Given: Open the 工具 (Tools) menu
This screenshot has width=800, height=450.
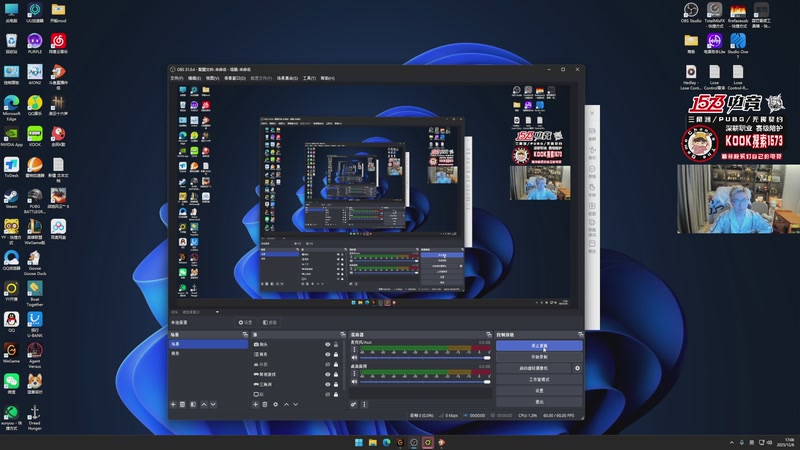Looking at the screenshot, I should point(309,78).
